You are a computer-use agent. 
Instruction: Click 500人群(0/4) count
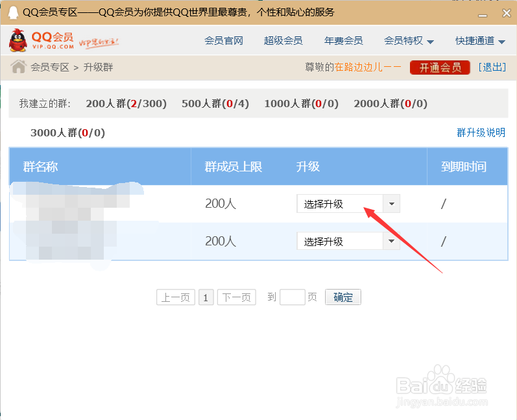(215, 104)
